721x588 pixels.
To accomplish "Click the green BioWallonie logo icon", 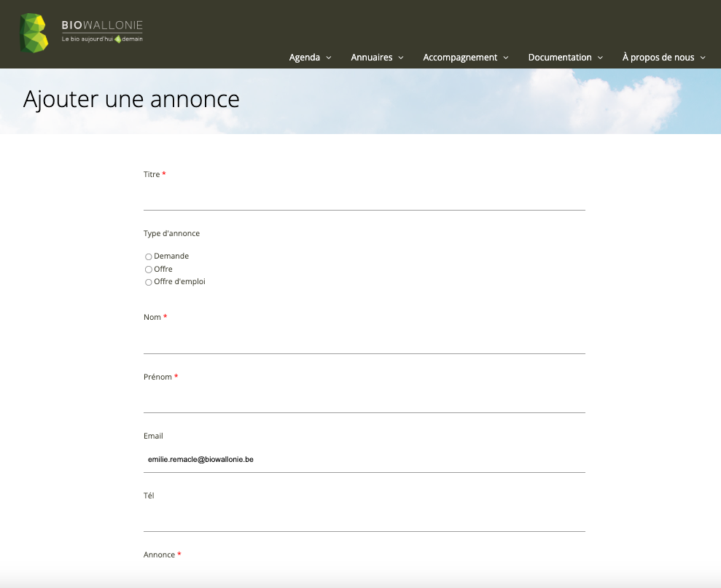I will [34, 33].
